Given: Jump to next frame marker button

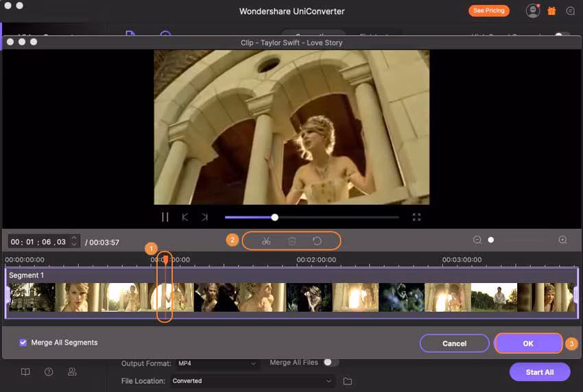Looking at the screenshot, I should [204, 217].
